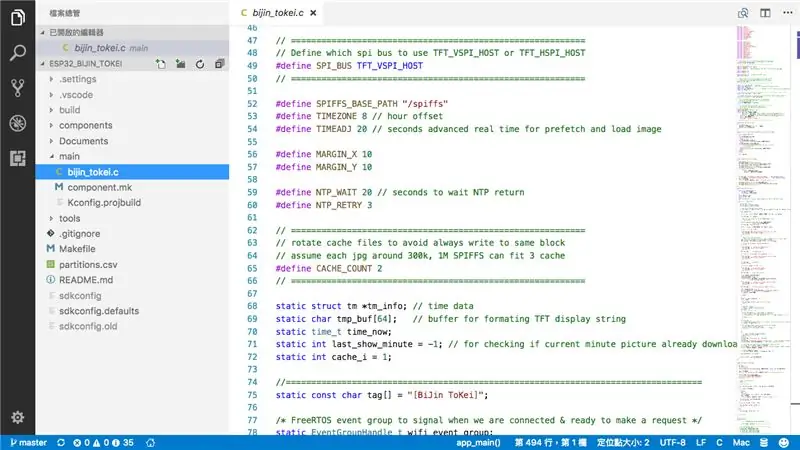Change the LF end of line sequence
800x450 pixels.
coord(701,442)
